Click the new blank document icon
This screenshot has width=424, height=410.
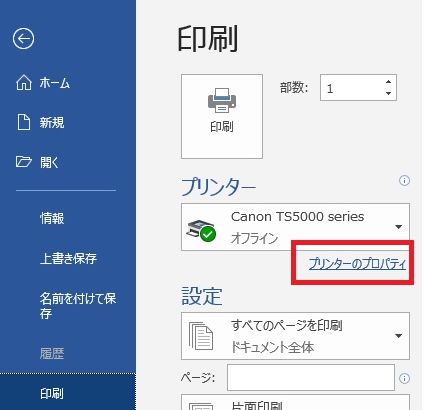click(24, 122)
